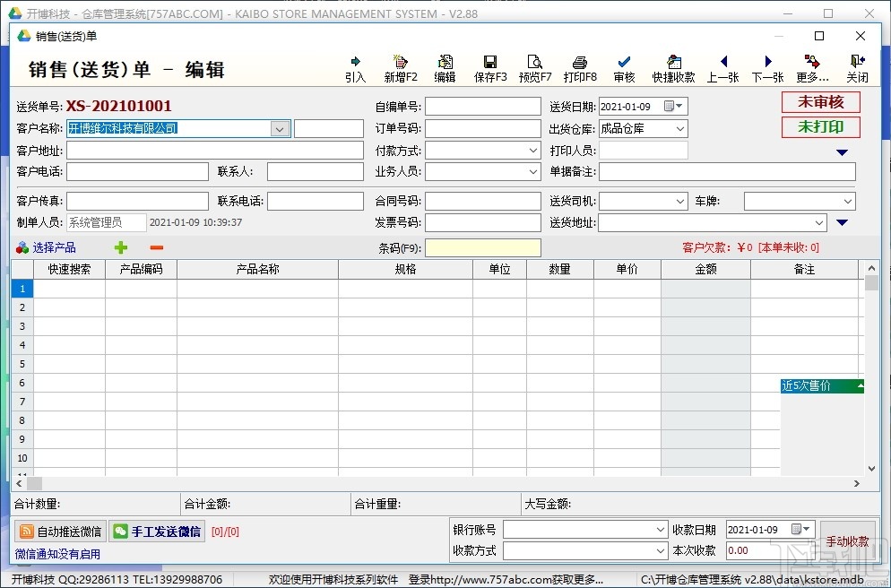Click the 引入 import toolbar icon
This screenshot has height=588, width=891.
[x=355, y=69]
